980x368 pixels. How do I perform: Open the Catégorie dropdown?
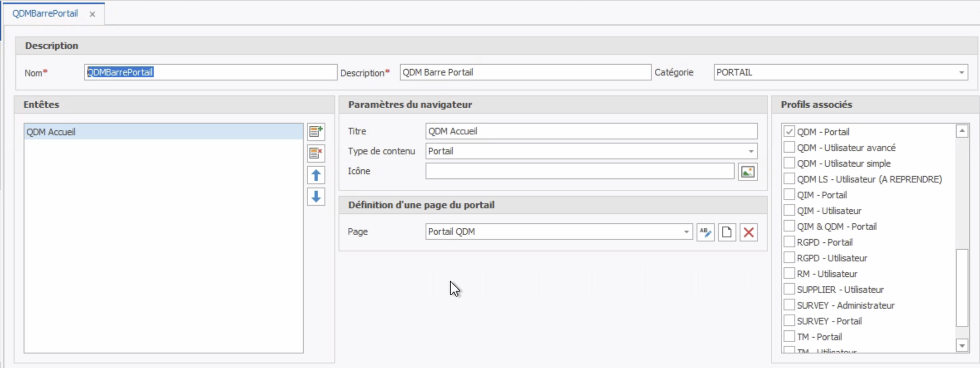tap(961, 73)
